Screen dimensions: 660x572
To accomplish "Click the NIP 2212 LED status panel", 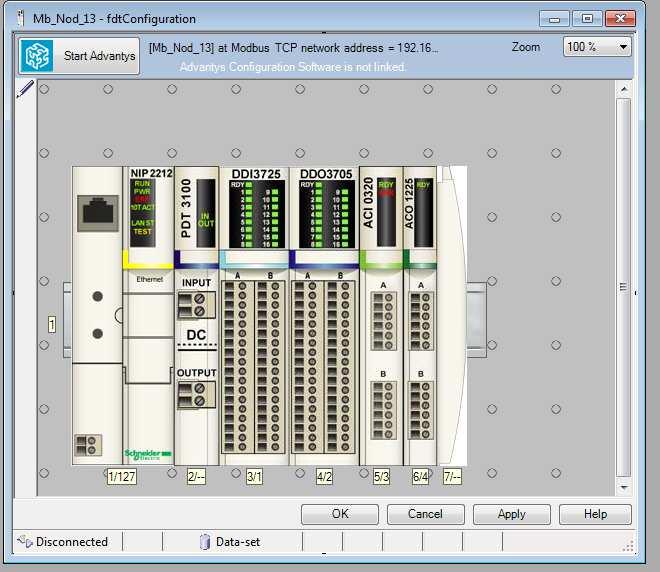I will point(142,213).
